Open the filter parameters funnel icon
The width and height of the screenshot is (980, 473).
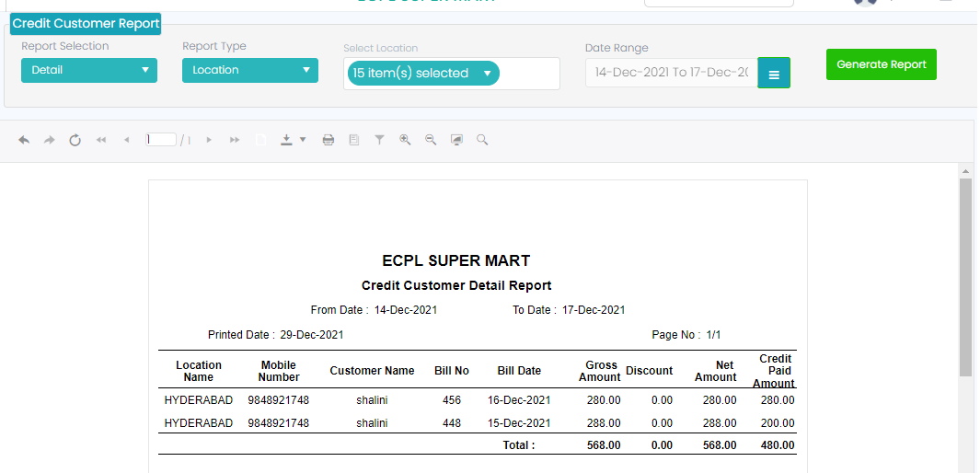(379, 140)
